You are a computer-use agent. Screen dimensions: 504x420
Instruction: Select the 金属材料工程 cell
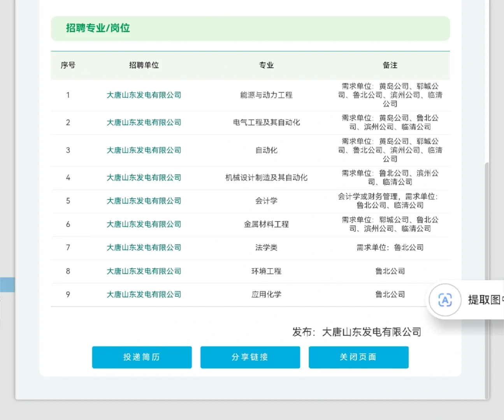(267, 224)
